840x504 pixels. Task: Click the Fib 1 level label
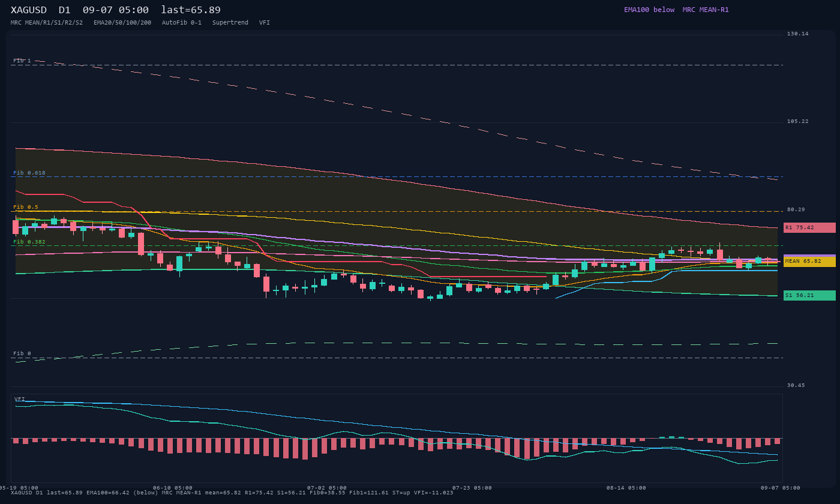pos(22,61)
